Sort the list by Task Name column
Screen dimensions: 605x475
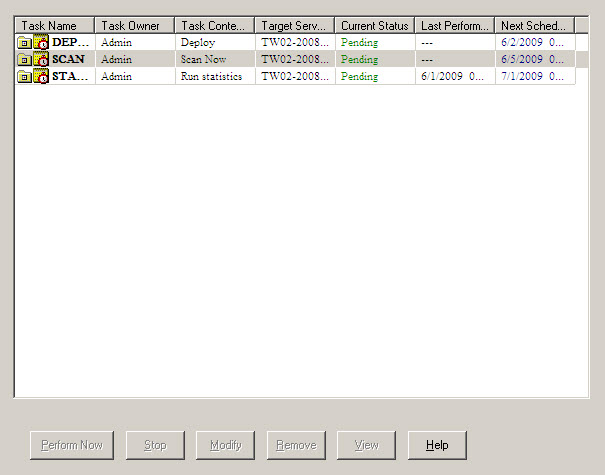pos(55,25)
